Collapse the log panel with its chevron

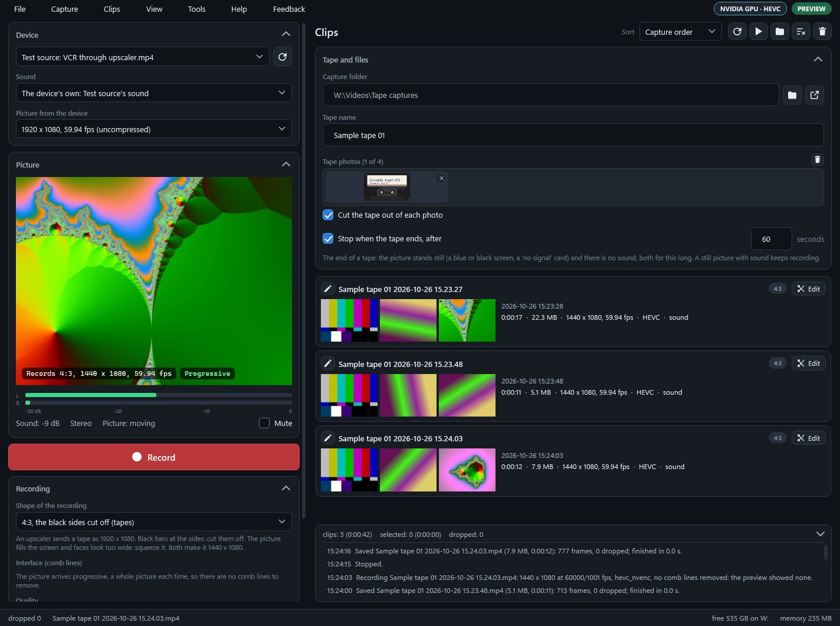click(820, 534)
